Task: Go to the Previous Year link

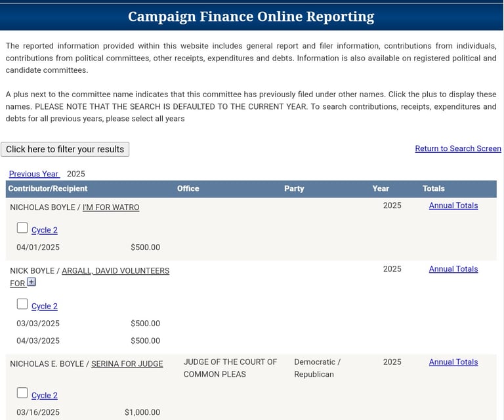Action: (x=33, y=174)
